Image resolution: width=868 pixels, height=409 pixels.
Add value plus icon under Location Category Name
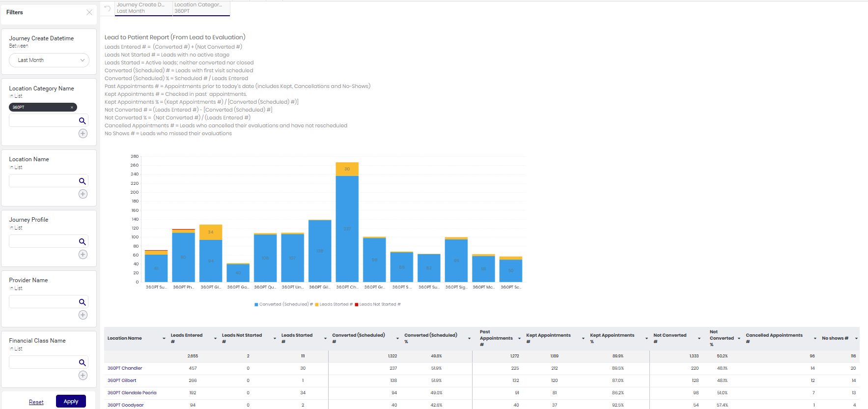(83, 134)
